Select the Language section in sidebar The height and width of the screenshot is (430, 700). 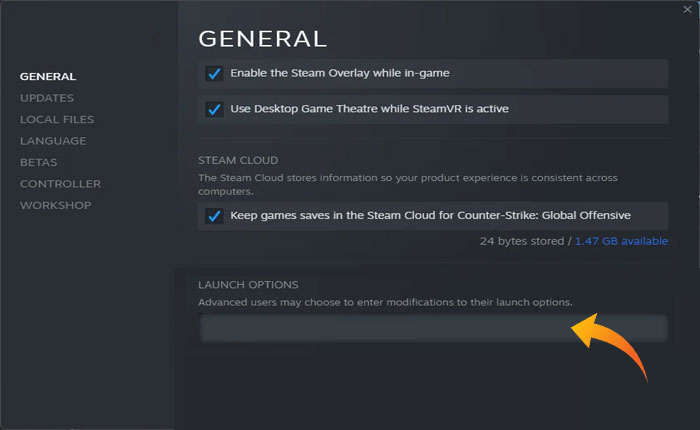point(53,141)
